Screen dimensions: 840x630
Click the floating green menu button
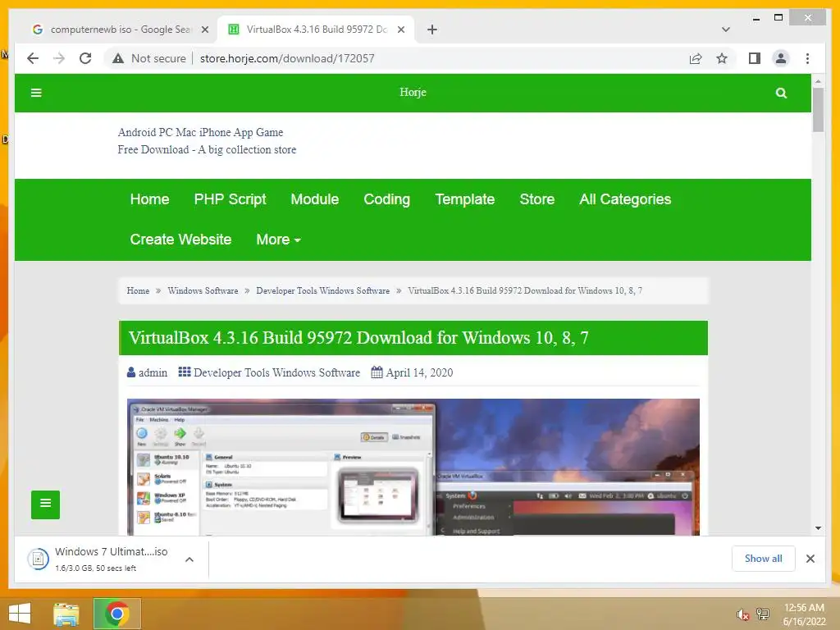point(46,504)
